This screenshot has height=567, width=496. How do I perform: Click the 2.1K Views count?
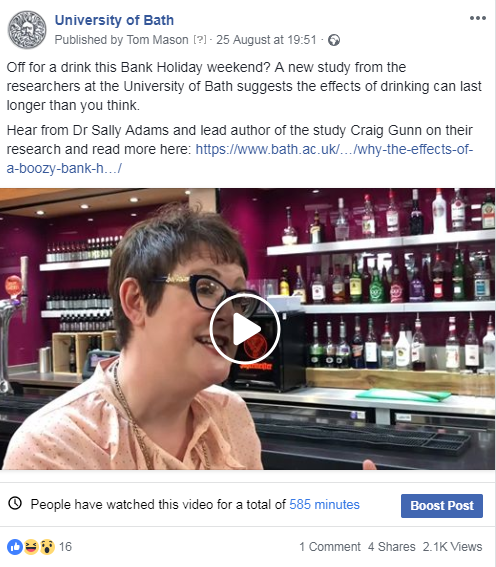[452, 547]
